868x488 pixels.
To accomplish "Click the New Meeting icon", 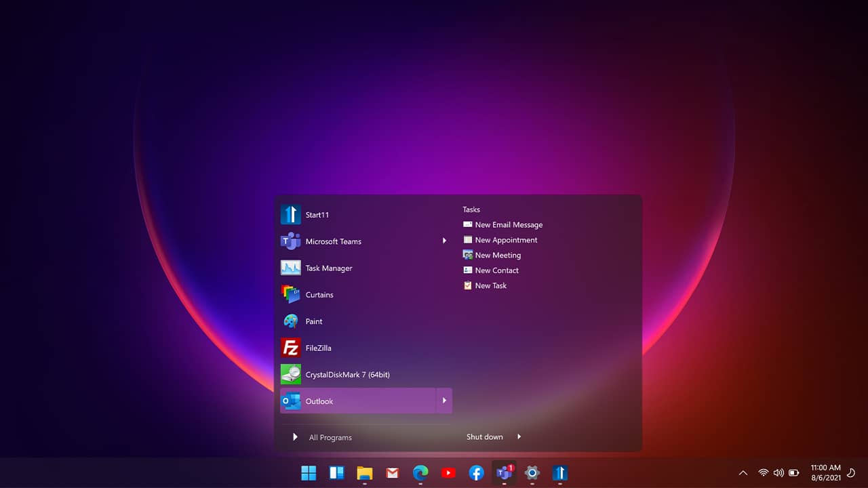I will (467, 255).
